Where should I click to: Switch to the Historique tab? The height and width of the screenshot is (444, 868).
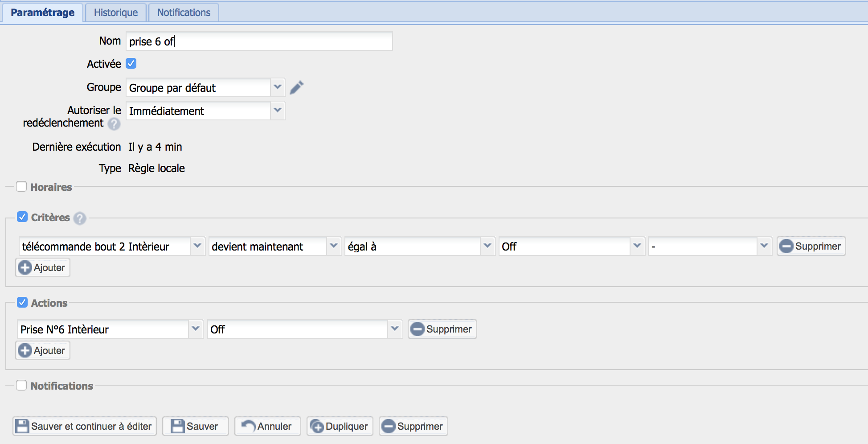click(116, 12)
